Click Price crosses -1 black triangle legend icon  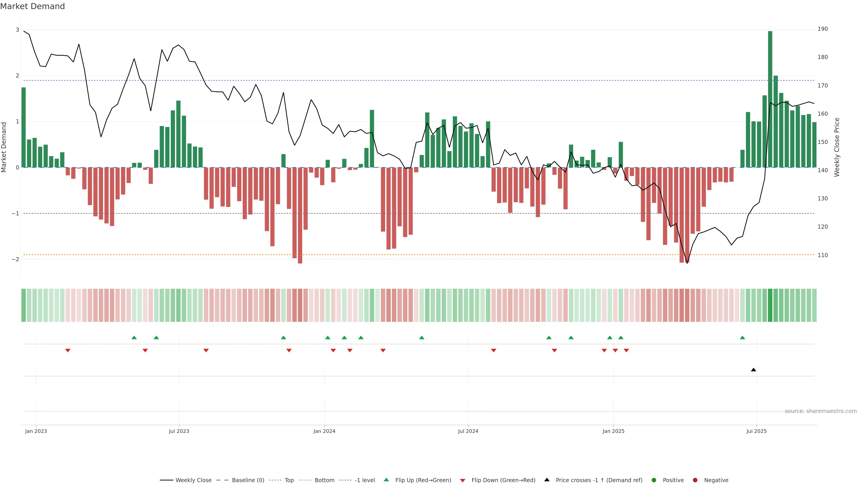547,480
